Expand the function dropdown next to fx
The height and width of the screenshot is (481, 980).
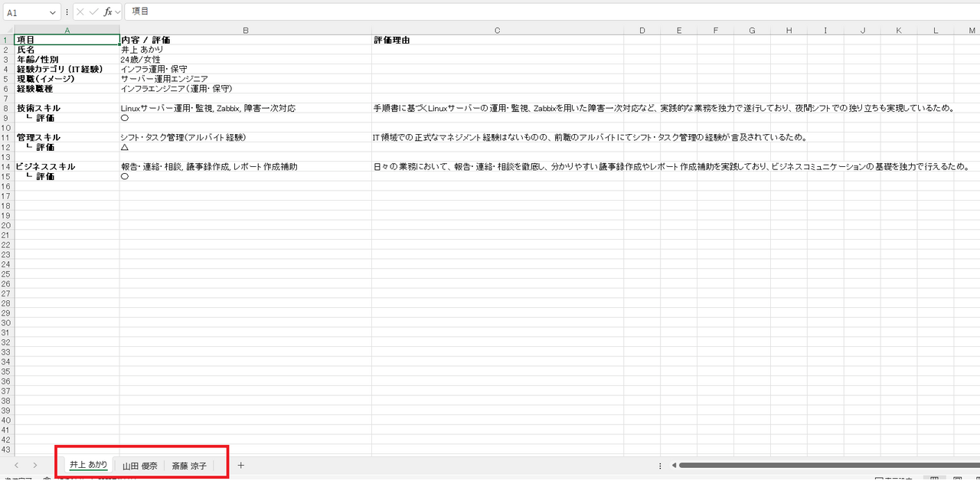coord(118,13)
